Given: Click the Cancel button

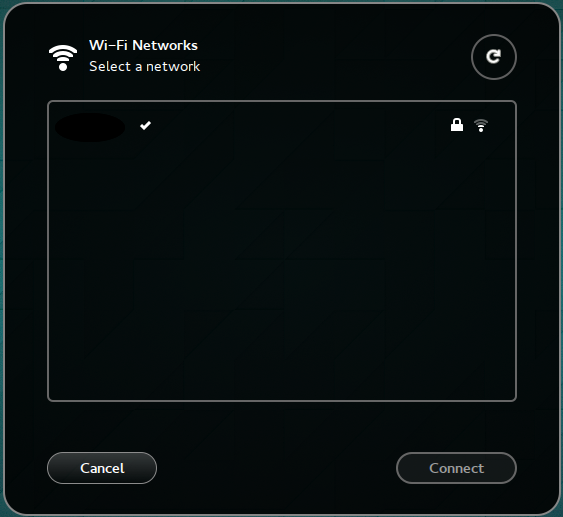Looking at the screenshot, I should click(x=102, y=468).
